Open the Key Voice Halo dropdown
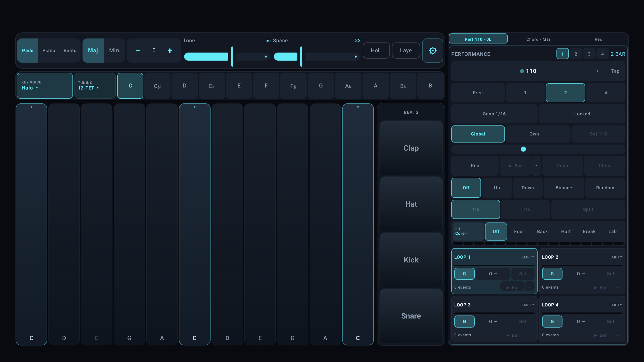The height and width of the screenshot is (362, 644). coord(45,86)
